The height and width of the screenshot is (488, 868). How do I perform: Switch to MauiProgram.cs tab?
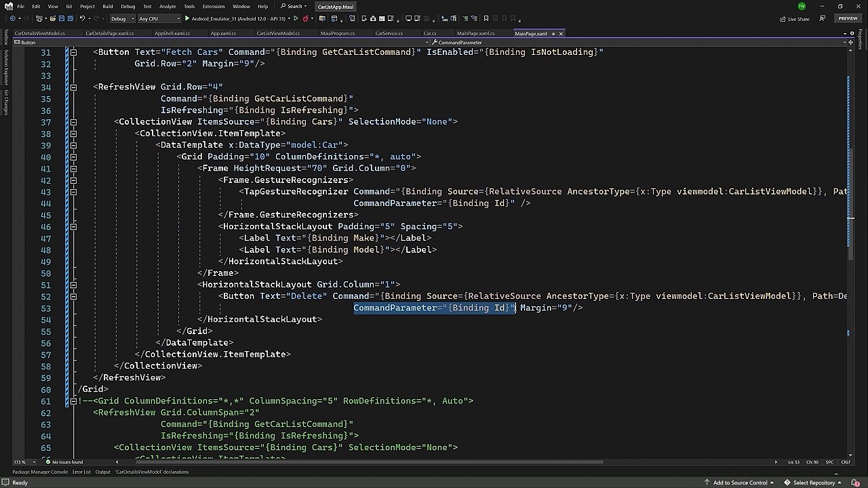point(337,33)
